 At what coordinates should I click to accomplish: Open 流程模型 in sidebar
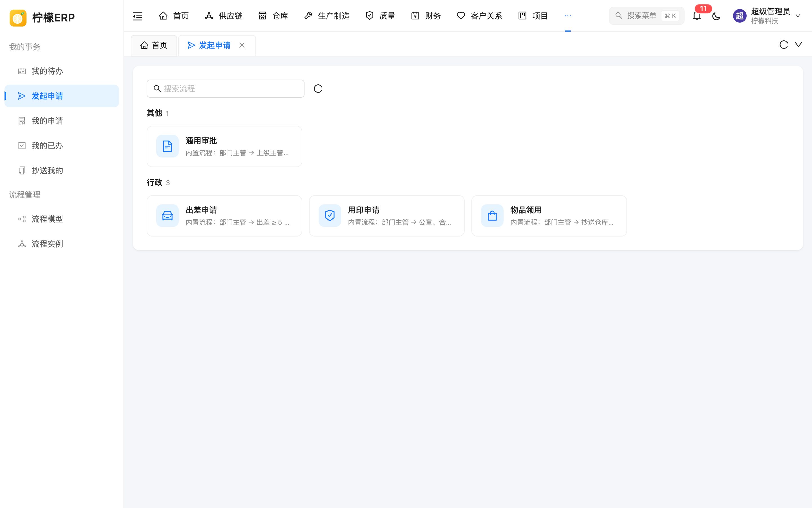coord(62,219)
